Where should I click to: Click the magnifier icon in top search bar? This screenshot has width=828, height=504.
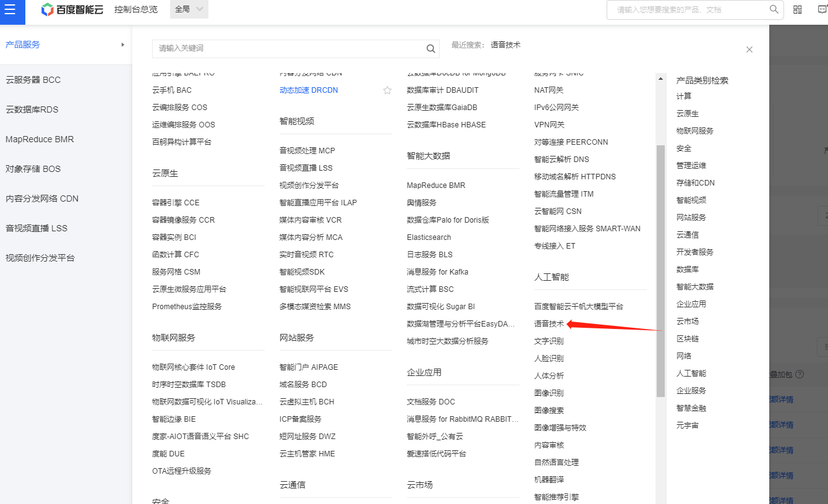pyautogui.click(x=774, y=9)
